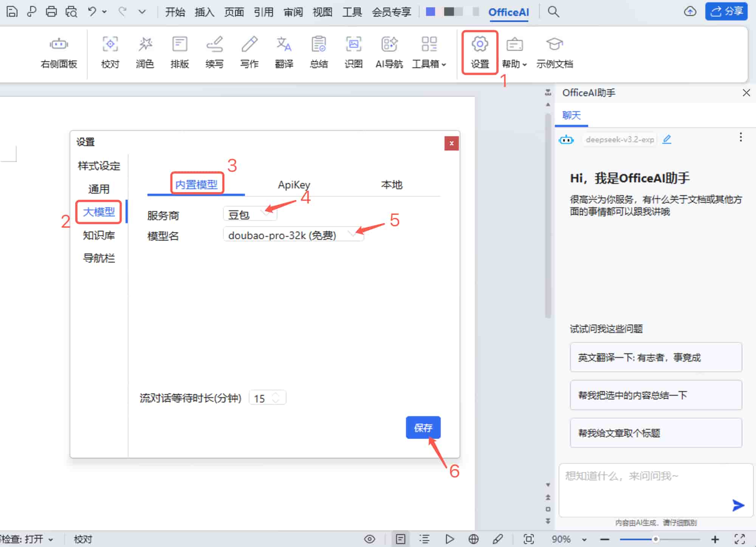The image size is (756, 547).
Task: Switch to the ApiKey tab
Action: tap(294, 185)
